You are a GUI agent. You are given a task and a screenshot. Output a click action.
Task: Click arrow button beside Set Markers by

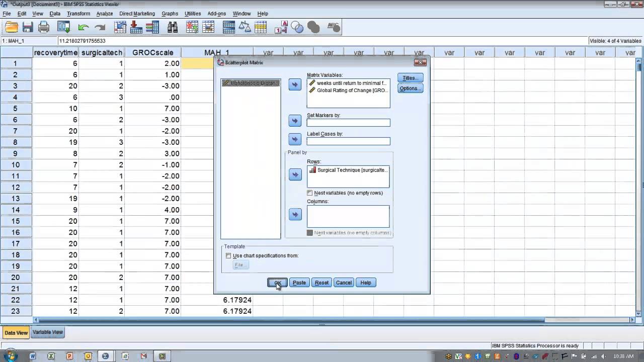click(x=295, y=121)
